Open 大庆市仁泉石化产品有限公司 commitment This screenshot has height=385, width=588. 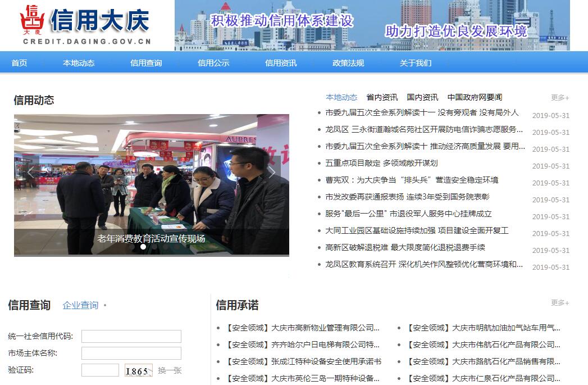[x=484, y=378]
